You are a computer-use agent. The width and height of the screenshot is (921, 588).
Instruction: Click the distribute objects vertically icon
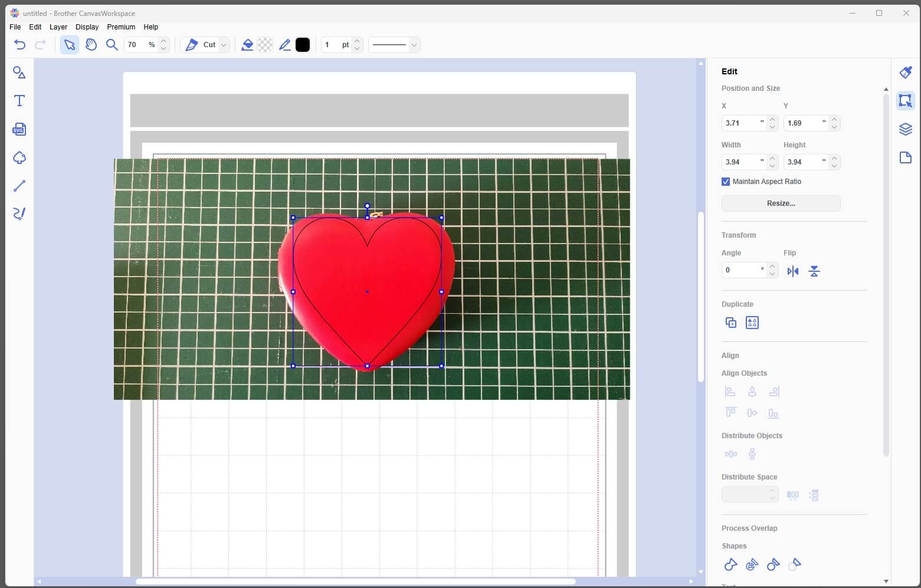point(752,454)
